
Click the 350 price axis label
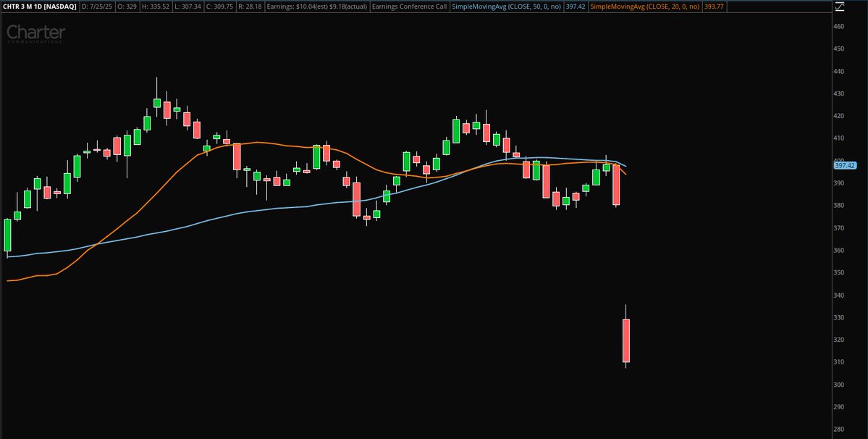838,272
